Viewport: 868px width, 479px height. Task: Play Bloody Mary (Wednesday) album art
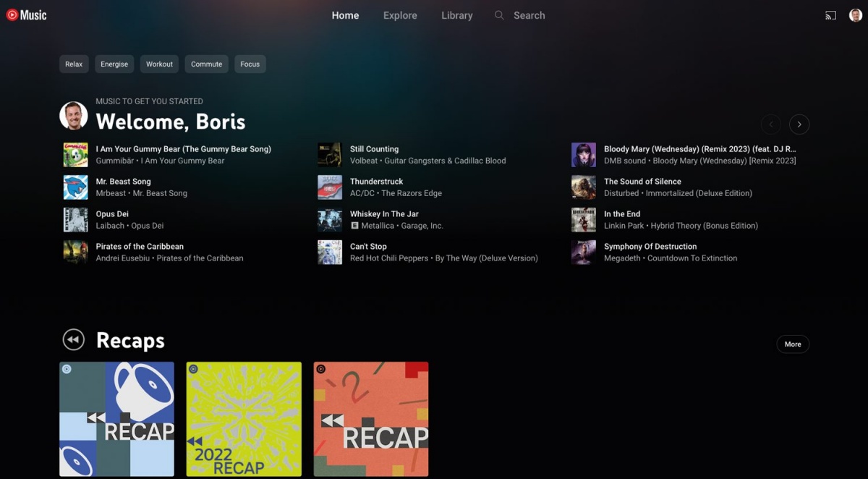pos(584,155)
